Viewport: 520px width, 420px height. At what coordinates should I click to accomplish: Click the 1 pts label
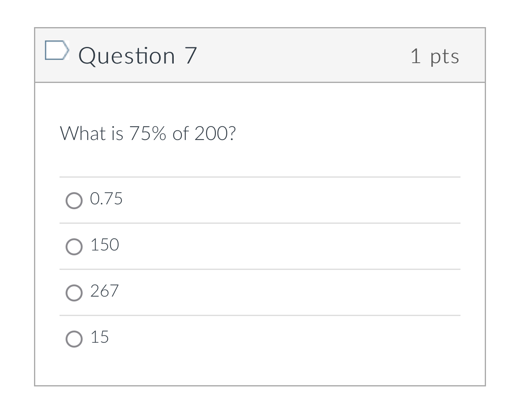click(435, 57)
